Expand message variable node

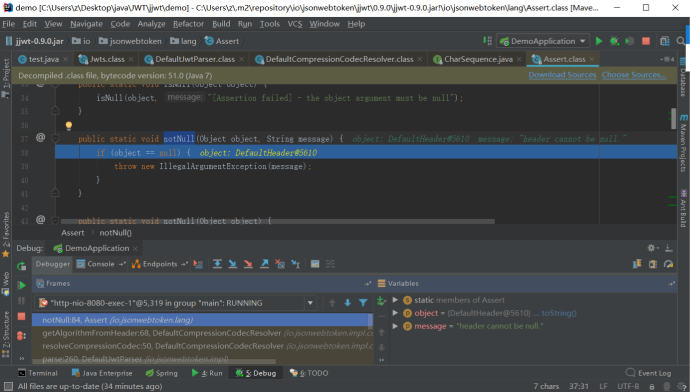tap(395, 326)
